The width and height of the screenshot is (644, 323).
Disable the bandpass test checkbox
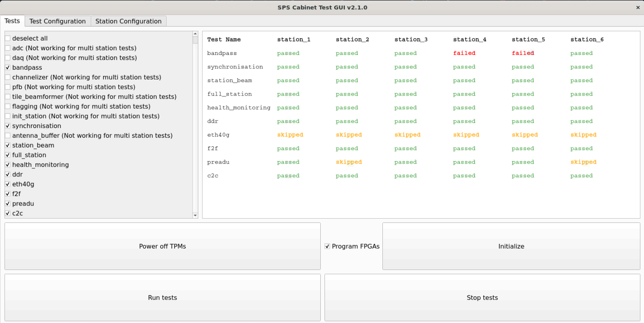click(7, 67)
